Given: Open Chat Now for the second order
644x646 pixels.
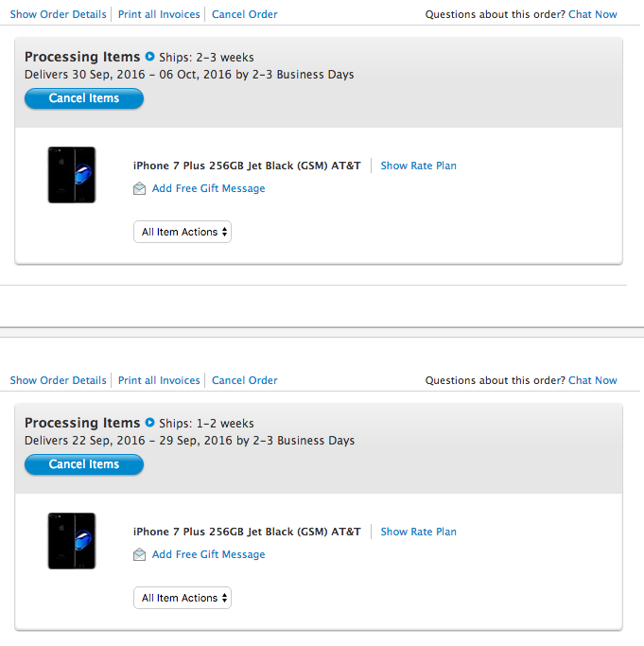Looking at the screenshot, I should coord(593,380).
